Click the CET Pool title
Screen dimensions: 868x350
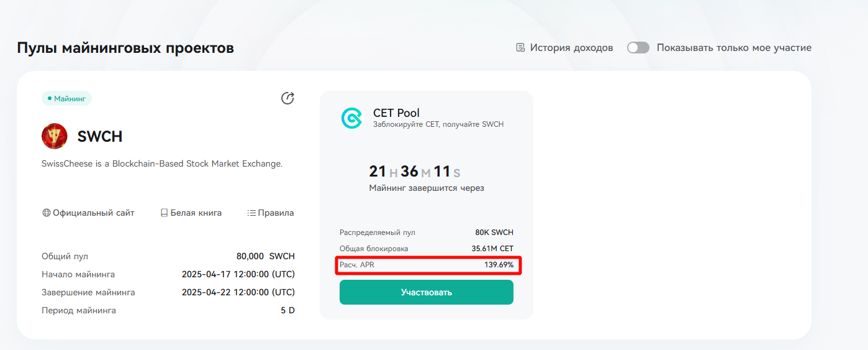click(x=396, y=113)
